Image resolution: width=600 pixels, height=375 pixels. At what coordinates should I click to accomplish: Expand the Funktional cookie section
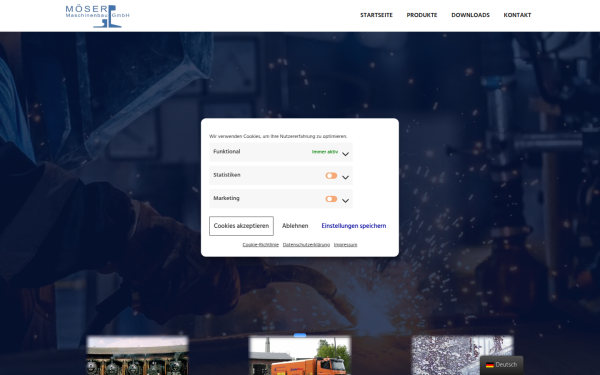point(345,154)
